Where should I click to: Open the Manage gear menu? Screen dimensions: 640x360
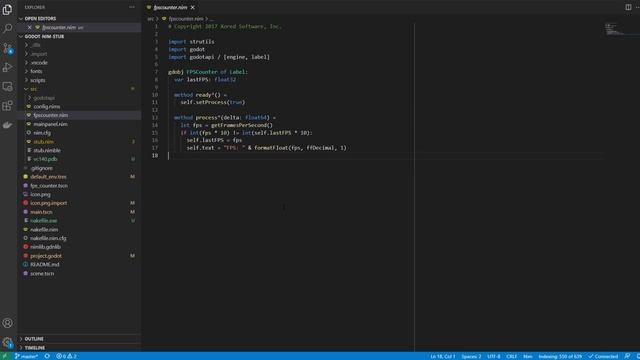coord(7,342)
